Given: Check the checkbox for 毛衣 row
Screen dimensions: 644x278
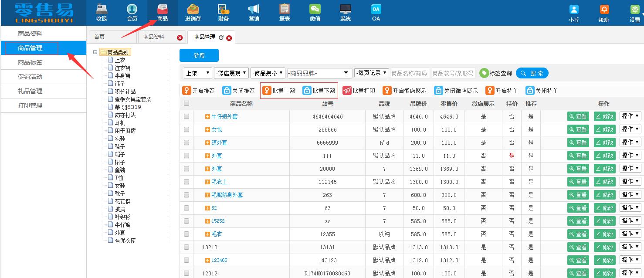Looking at the screenshot, I should 186,234.
